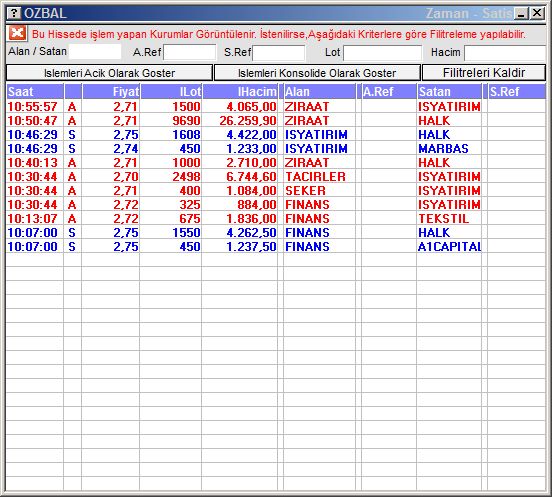This screenshot has height=497, width=552.
Task: Click Islemleri Acik Olarak Goster button
Action: (109, 73)
